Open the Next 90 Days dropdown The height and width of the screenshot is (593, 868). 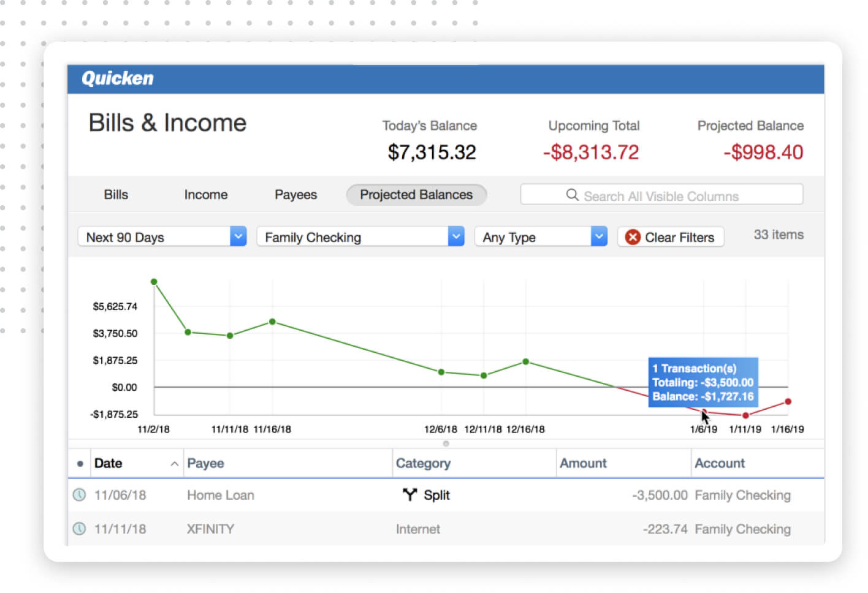tap(162, 236)
